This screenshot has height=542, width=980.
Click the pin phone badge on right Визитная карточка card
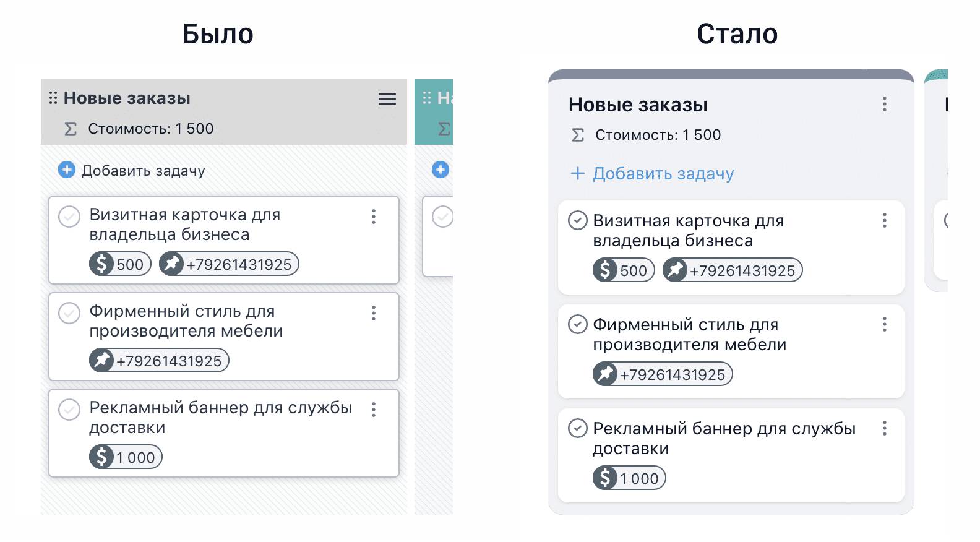pyautogui.click(x=733, y=270)
